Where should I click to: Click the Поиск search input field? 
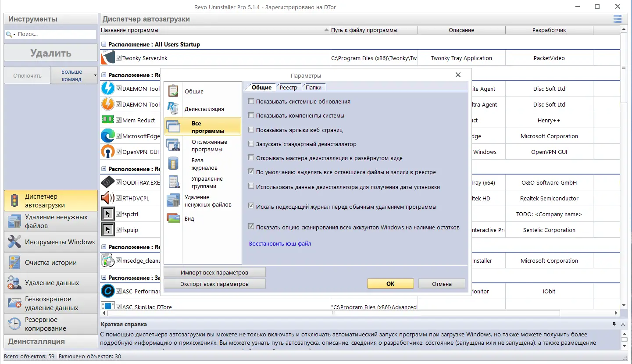tap(56, 34)
